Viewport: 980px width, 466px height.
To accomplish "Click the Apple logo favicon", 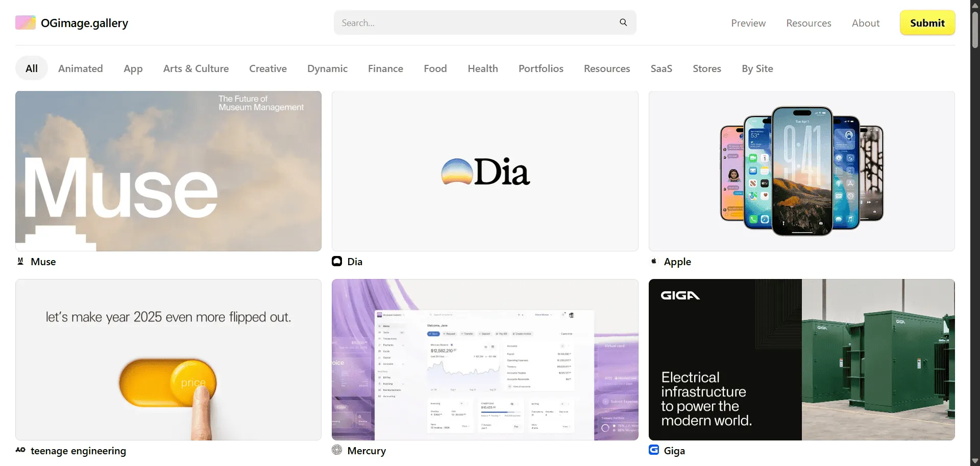I will 654,261.
